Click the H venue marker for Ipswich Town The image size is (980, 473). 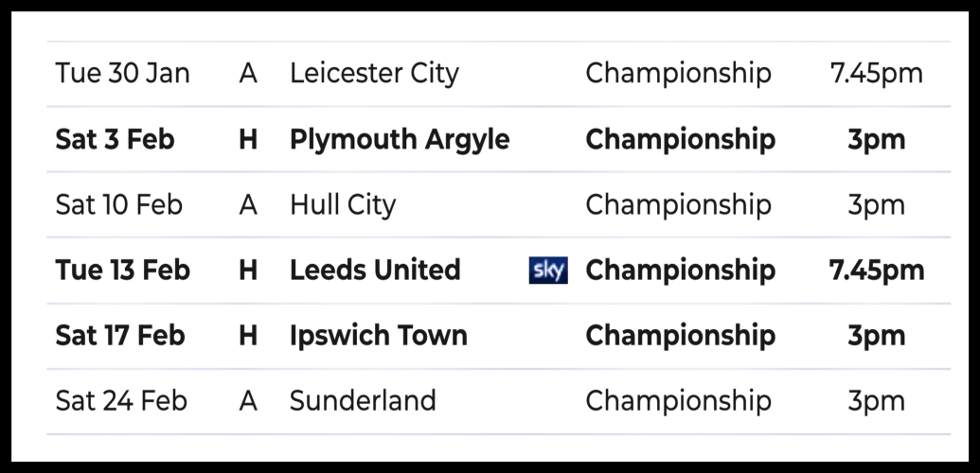click(x=248, y=336)
